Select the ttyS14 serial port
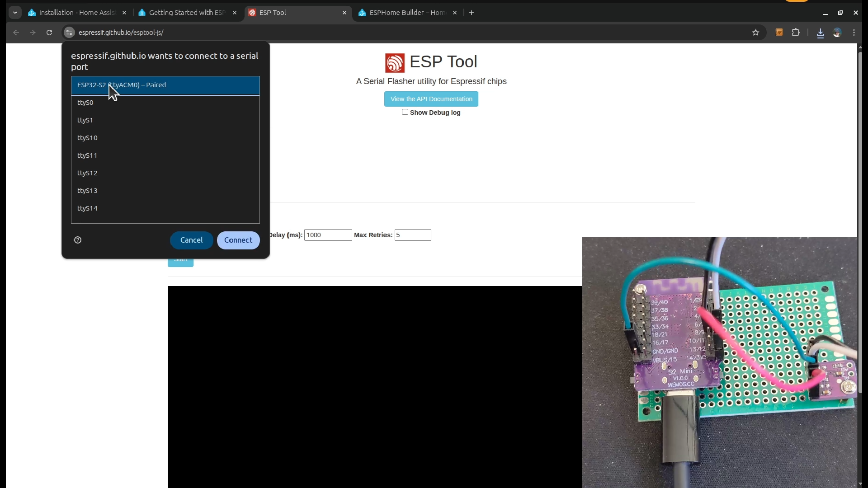 click(x=165, y=208)
